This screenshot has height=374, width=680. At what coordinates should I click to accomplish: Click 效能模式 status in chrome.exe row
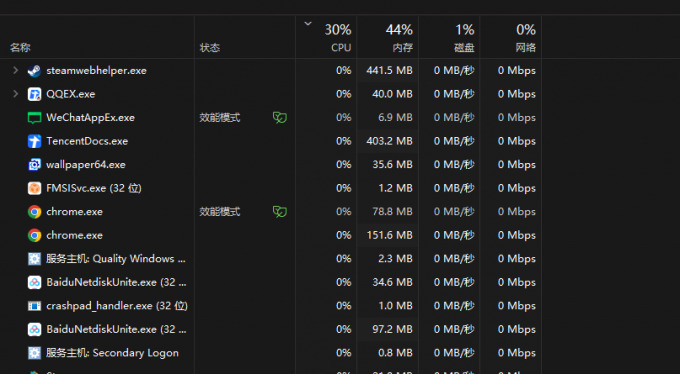[219, 212]
